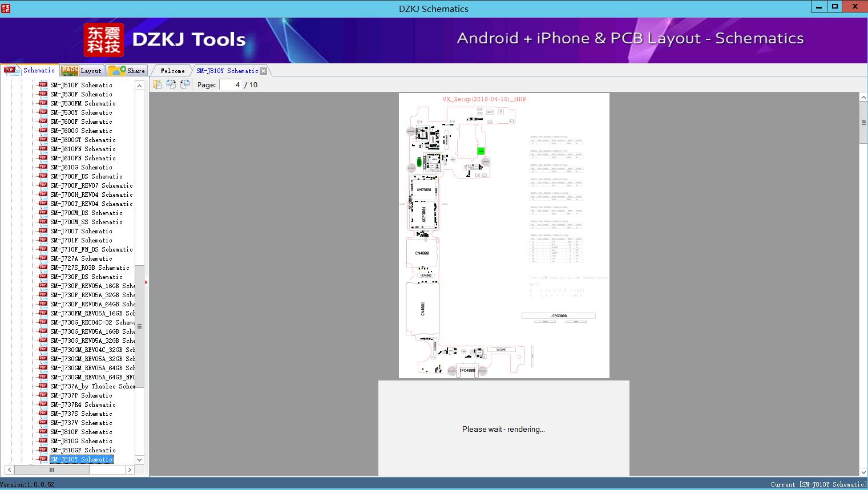Click PDF icon beside SM-J700M_SS Schematic
868x490 pixels.
[43, 221]
